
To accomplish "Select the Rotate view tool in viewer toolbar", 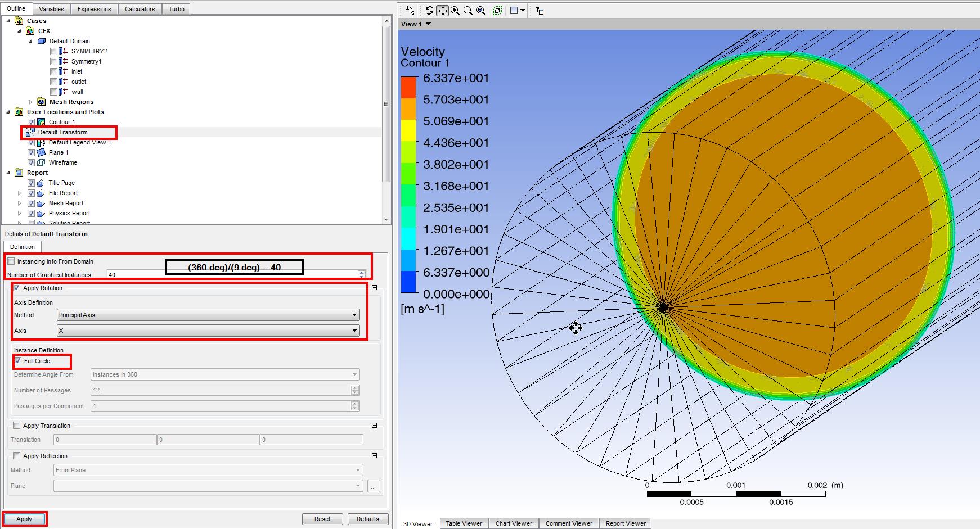I will pyautogui.click(x=429, y=11).
